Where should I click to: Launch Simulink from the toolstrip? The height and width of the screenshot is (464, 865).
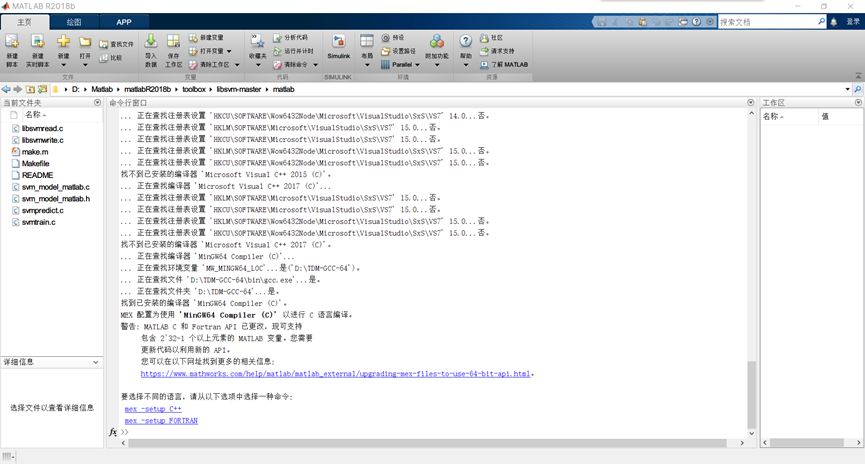pyautogui.click(x=338, y=47)
